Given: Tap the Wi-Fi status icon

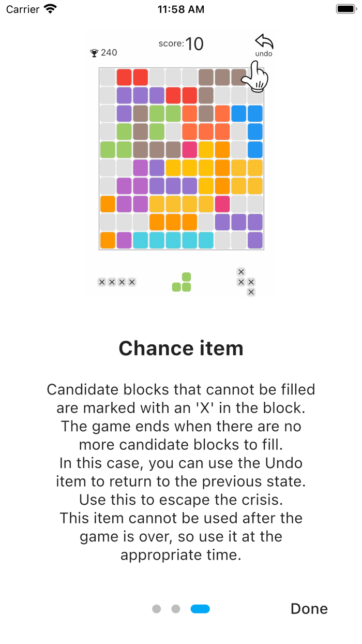Looking at the screenshot, I should pos(50,9).
